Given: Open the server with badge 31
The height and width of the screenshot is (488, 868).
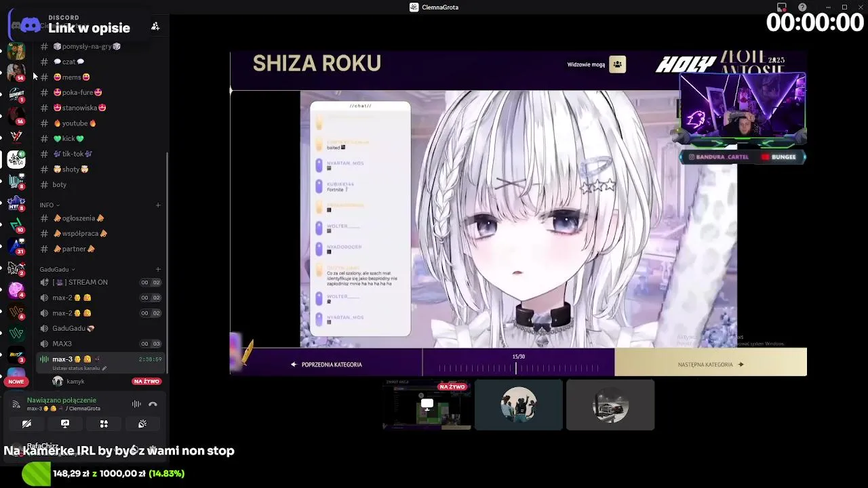Looking at the screenshot, I should click(16, 246).
